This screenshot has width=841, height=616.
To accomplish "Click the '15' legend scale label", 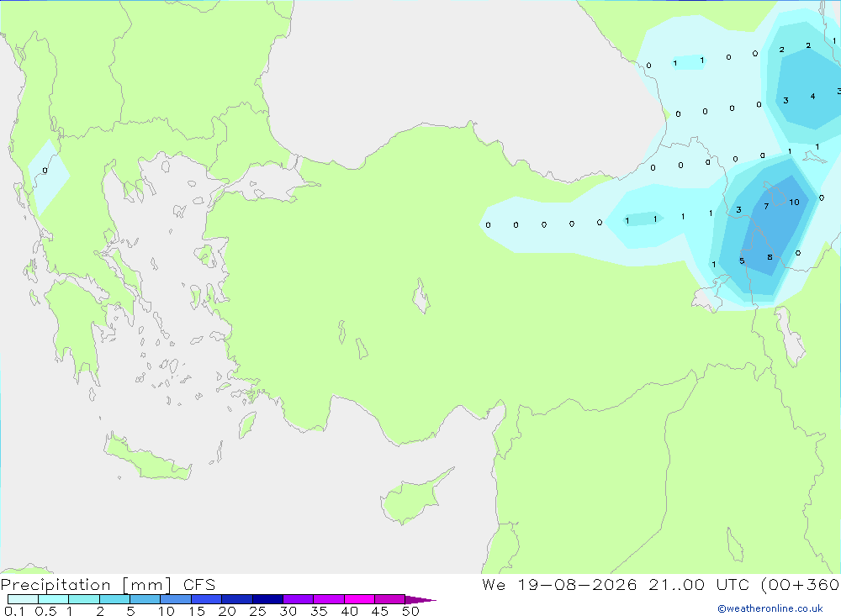I will [x=197, y=611].
